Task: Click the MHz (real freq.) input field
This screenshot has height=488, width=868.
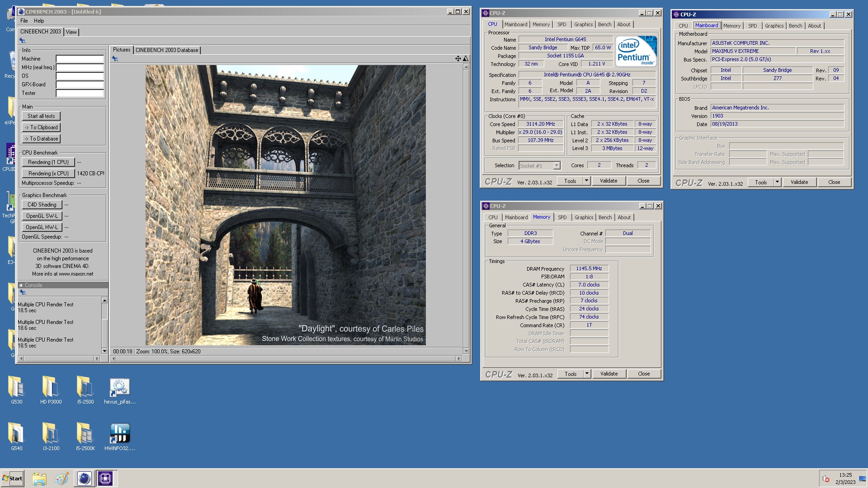Action: (x=80, y=67)
